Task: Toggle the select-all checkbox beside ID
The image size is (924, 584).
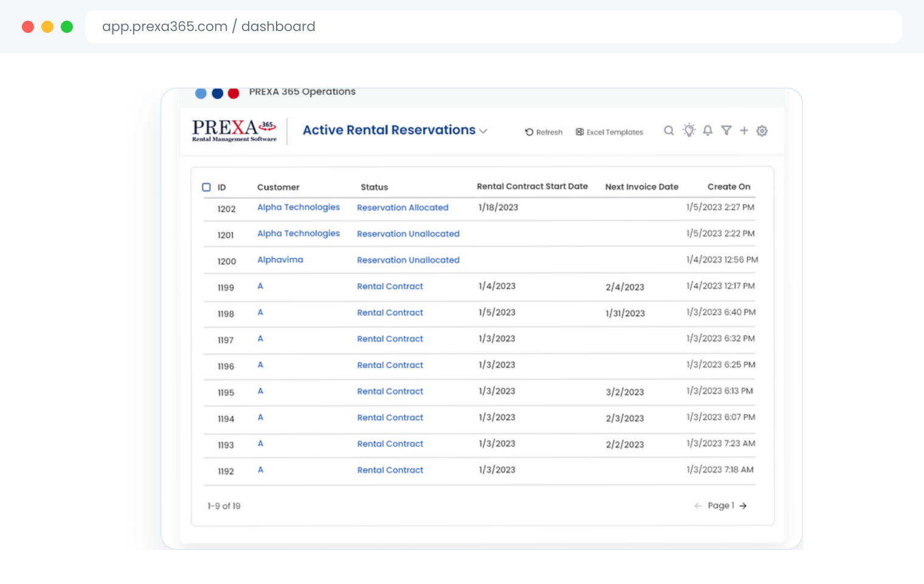Action: tap(207, 187)
